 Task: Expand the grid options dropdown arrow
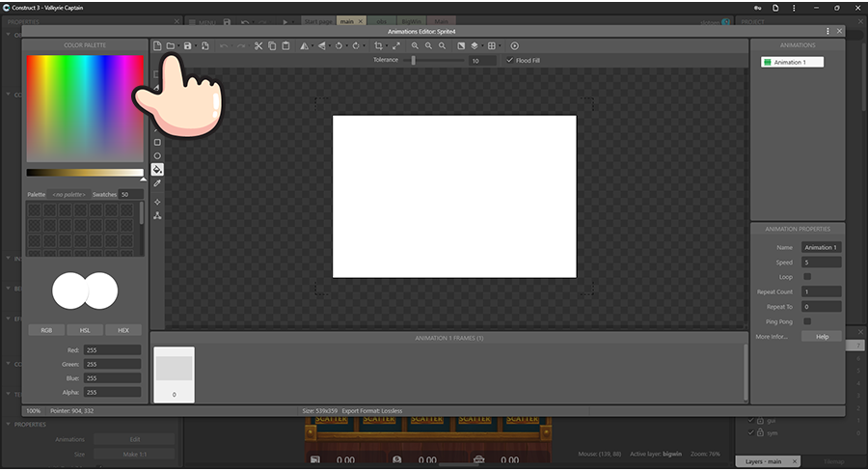[502, 45]
